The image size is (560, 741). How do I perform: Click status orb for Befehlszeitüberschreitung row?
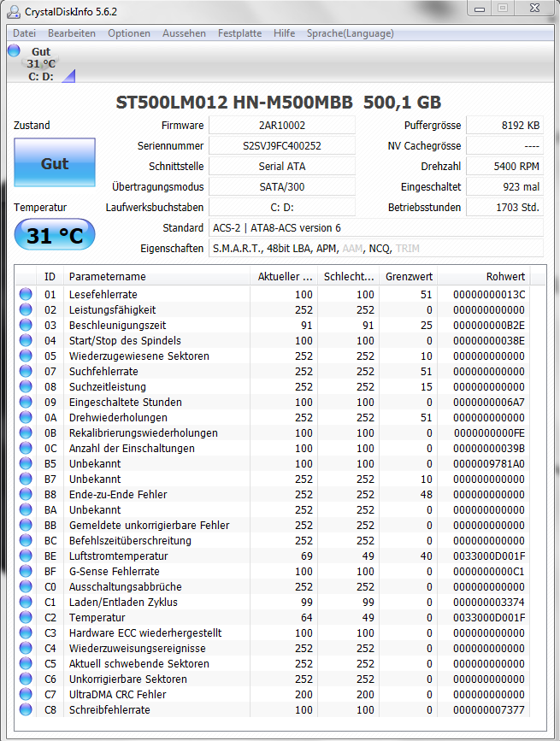point(26,540)
